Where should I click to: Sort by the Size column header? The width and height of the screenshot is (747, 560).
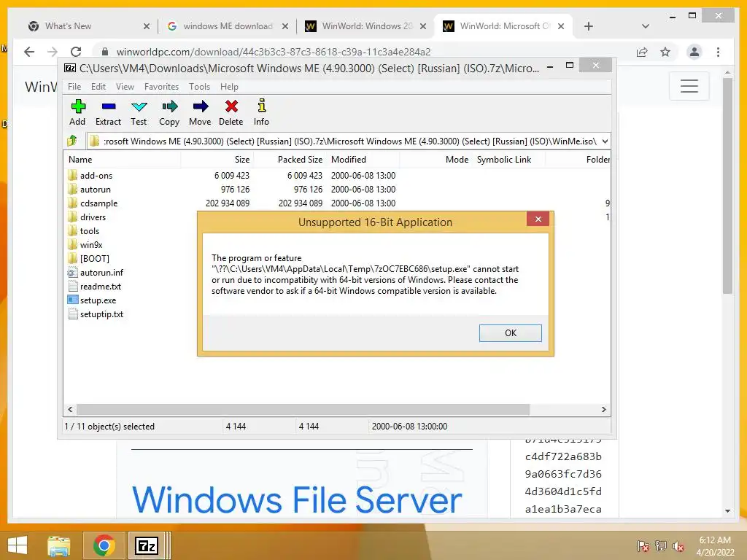tap(217, 160)
